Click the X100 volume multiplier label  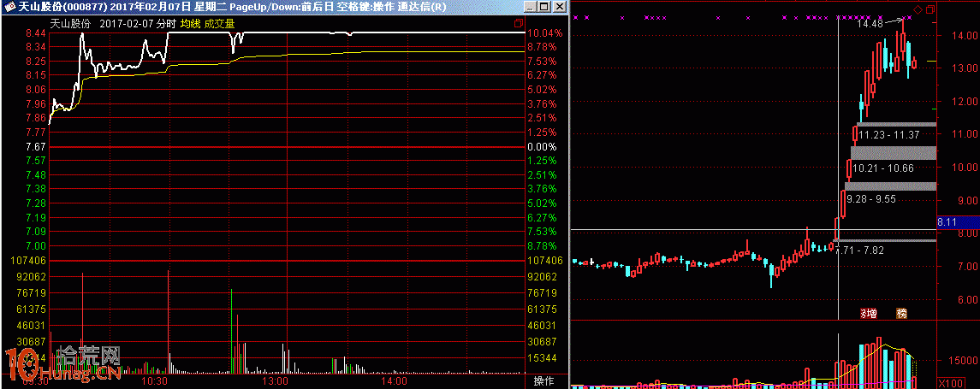952,383
